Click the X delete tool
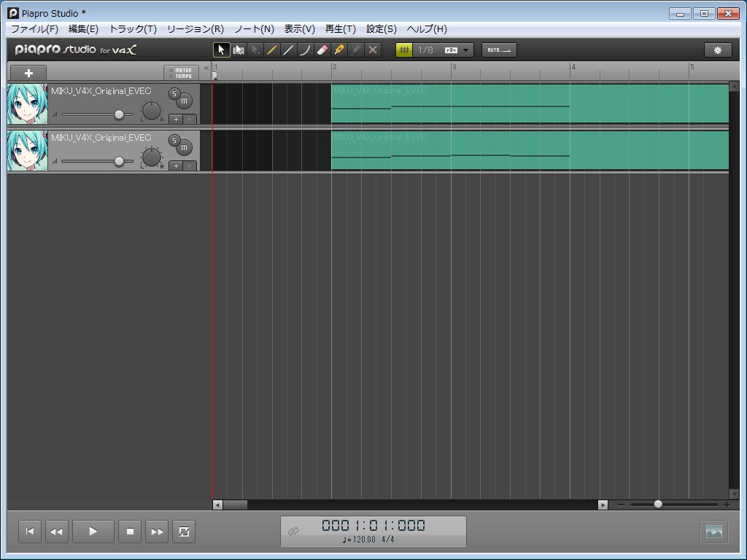Image resolution: width=747 pixels, height=560 pixels. pos(373,50)
